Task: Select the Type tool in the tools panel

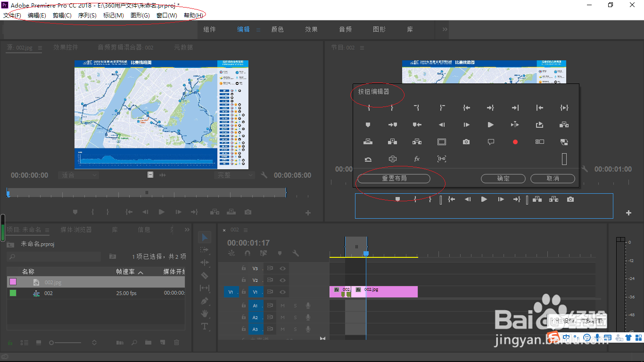Action: click(205, 326)
